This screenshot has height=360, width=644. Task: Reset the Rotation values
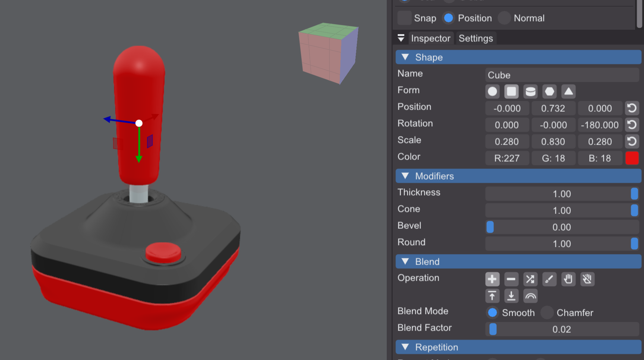point(632,125)
